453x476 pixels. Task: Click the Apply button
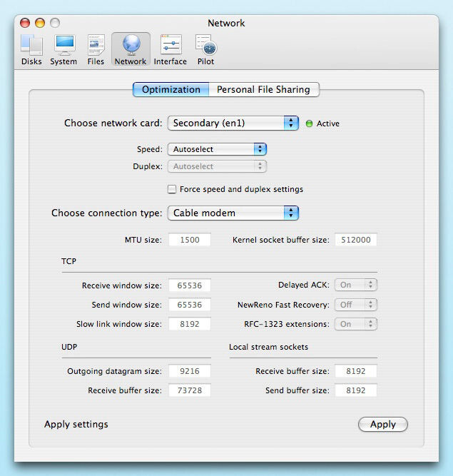(x=383, y=424)
